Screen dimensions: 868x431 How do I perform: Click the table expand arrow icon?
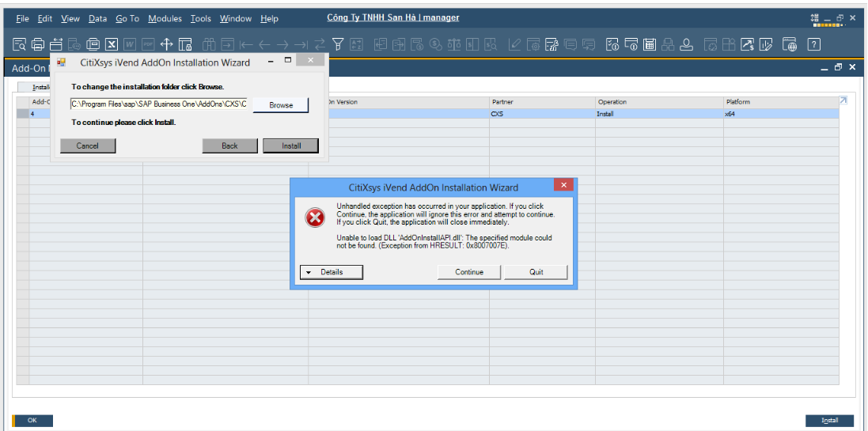pos(843,100)
